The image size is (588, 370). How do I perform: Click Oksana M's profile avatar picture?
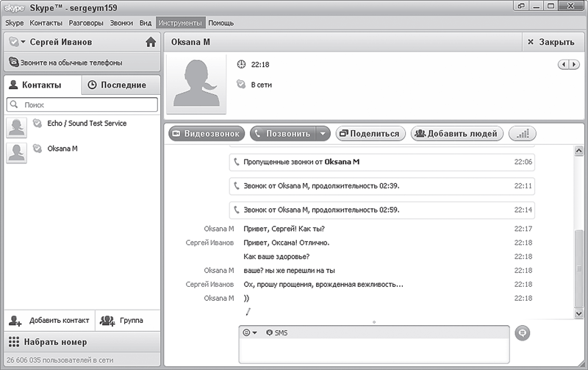pos(196,84)
